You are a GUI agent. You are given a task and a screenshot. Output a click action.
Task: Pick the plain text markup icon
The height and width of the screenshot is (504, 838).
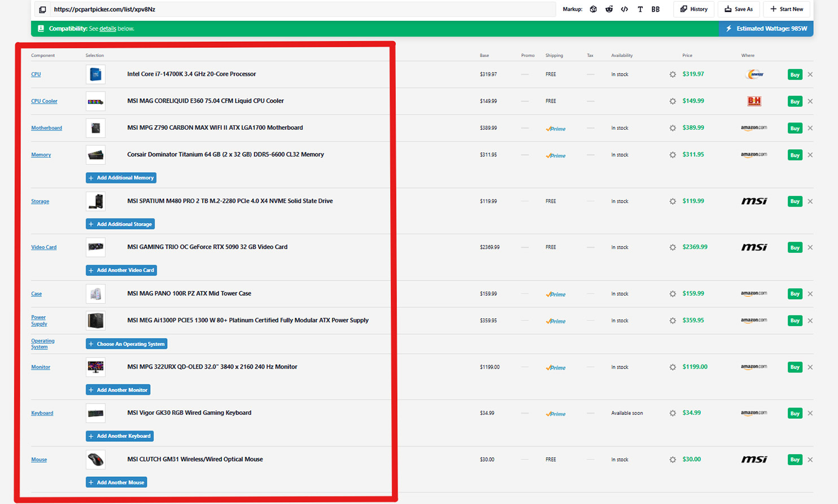(x=640, y=9)
